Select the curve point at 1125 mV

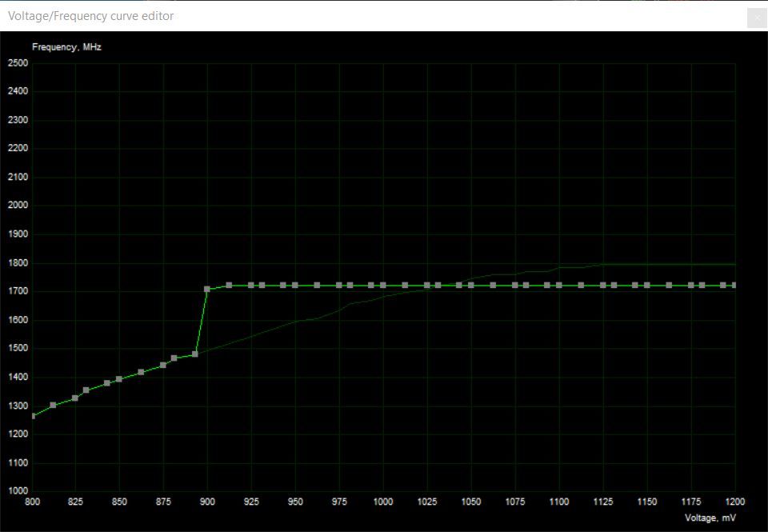603,285
